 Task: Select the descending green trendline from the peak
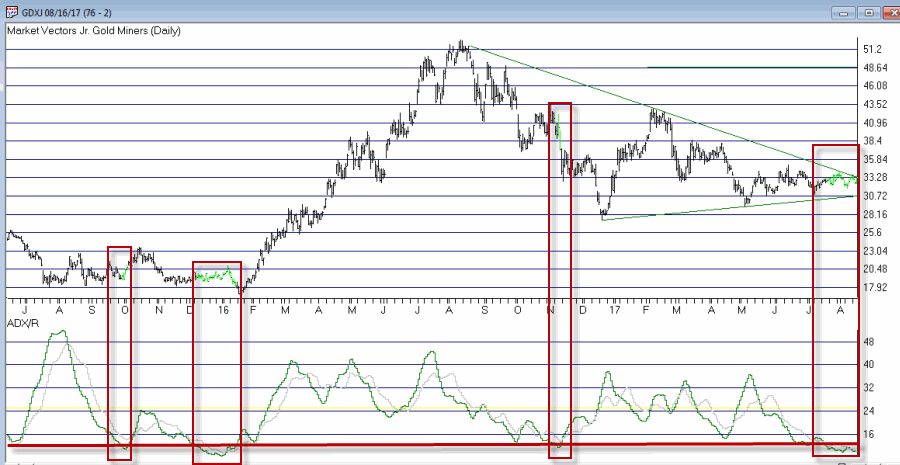tap(663, 113)
